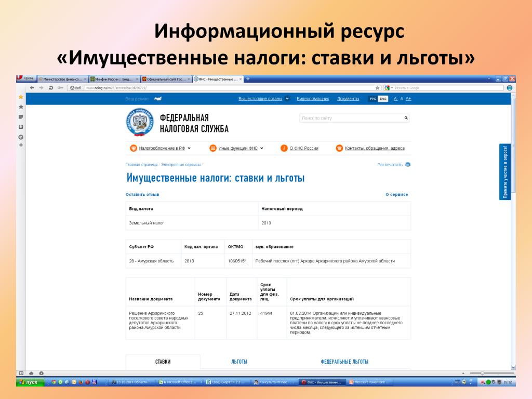Open the О ФНС России menu

(x=303, y=148)
